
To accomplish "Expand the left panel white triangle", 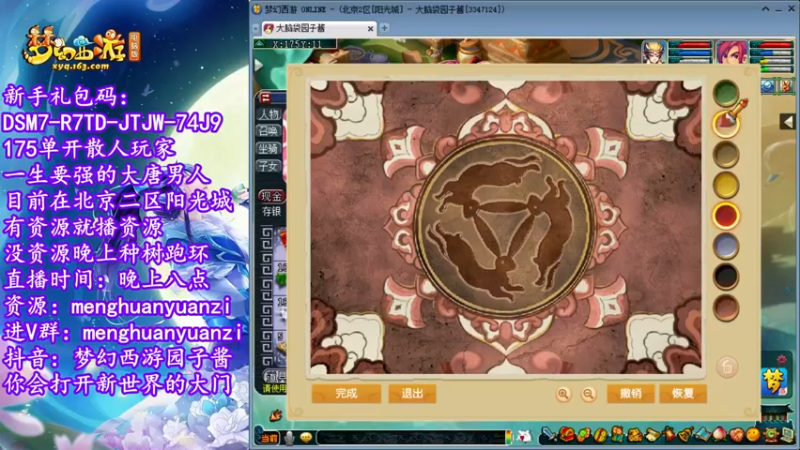I will (259, 65).
